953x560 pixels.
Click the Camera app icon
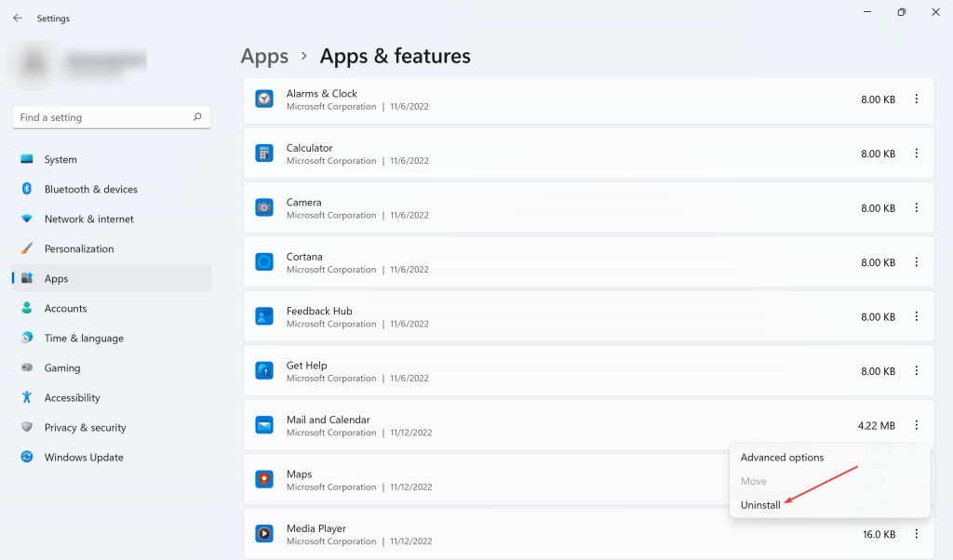(264, 207)
